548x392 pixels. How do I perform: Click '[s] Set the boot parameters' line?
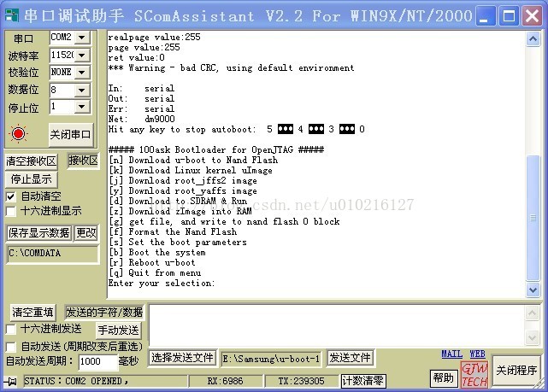click(178, 242)
